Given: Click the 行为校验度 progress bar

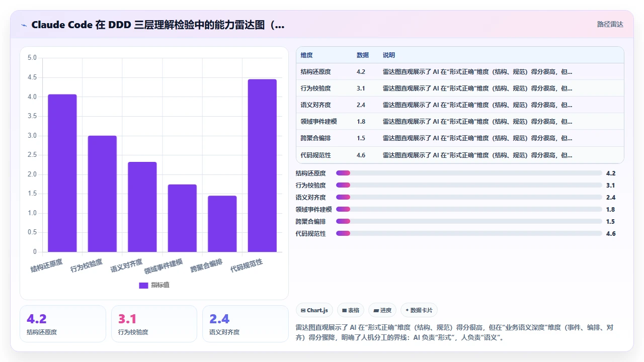Looking at the screenshot, I should (x=469, y=185).
